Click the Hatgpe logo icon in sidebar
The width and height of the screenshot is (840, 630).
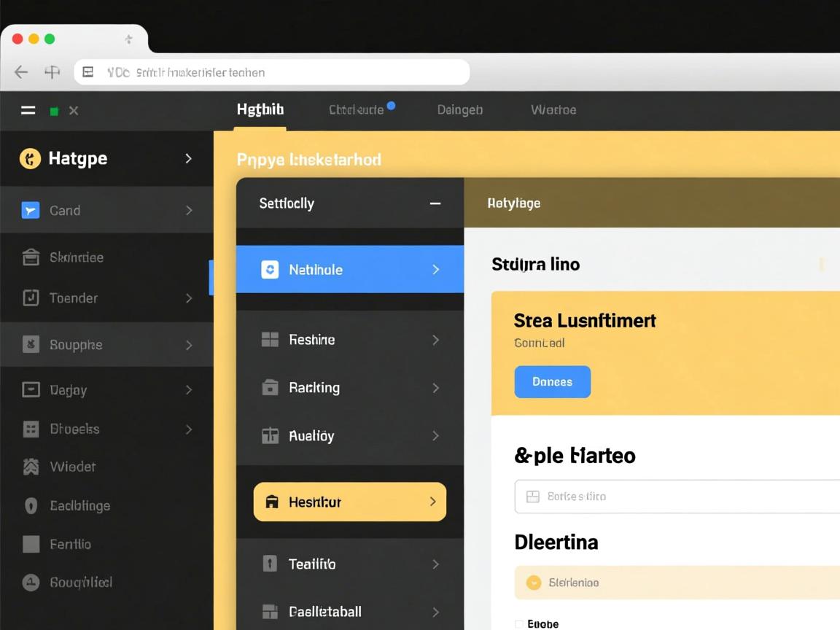pyautogui.click(x=30, y=158)
